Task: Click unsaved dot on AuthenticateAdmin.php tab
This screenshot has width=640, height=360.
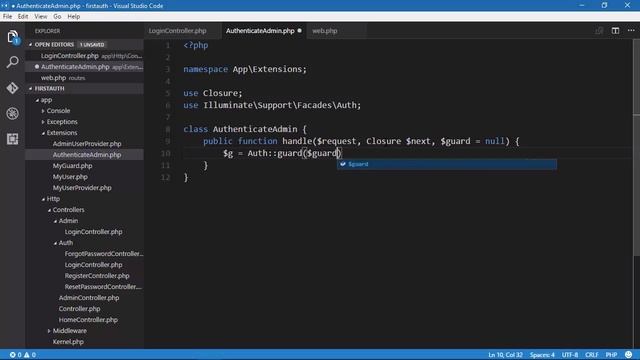Action: tap(300, 31)
